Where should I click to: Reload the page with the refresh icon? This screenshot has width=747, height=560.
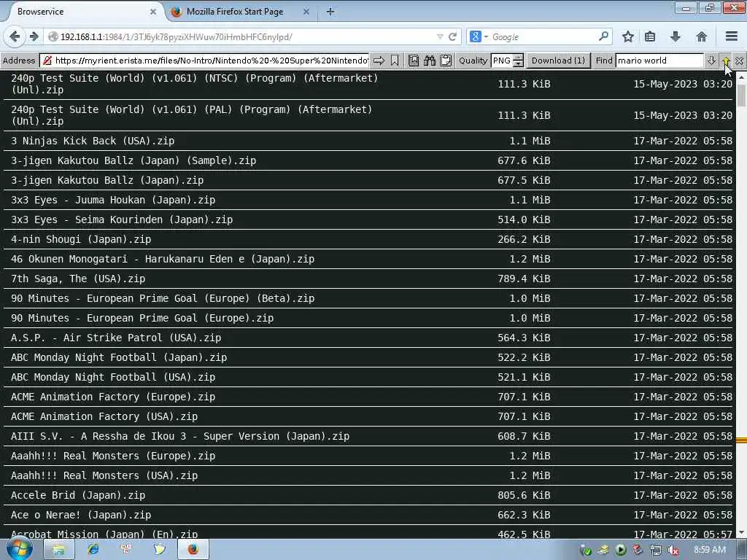[x=452, y=36]
